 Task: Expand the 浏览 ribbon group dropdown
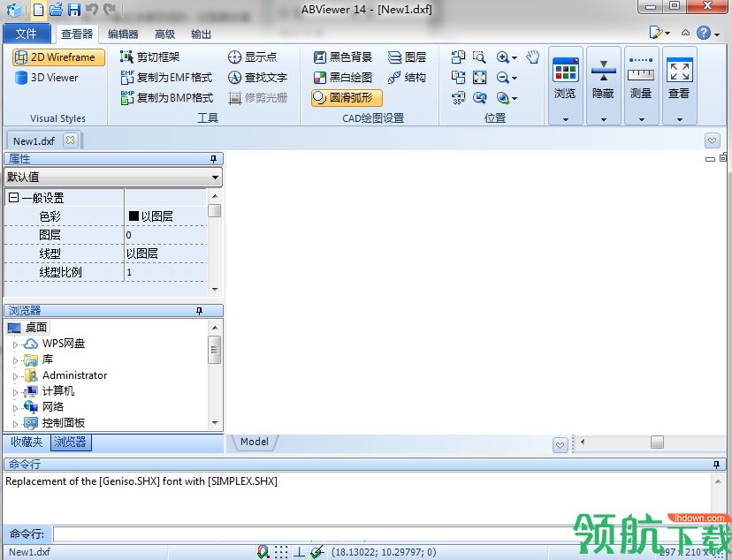coord(566,119)
